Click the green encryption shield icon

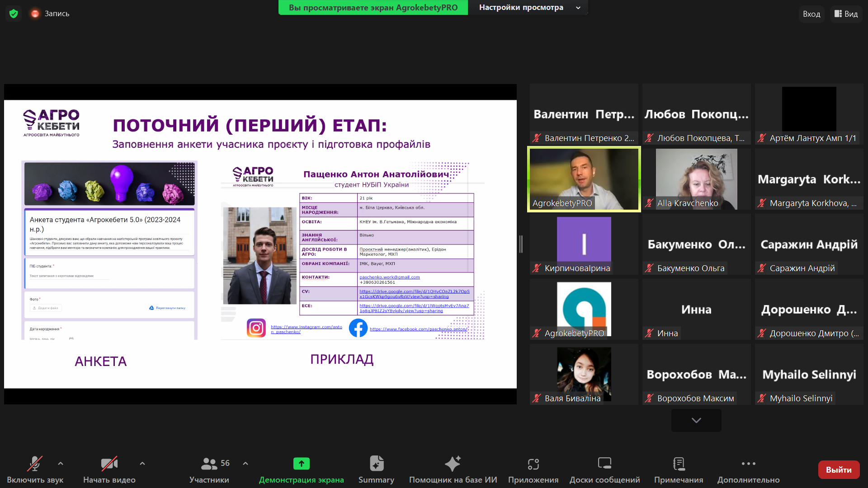[x=14, y=14]
